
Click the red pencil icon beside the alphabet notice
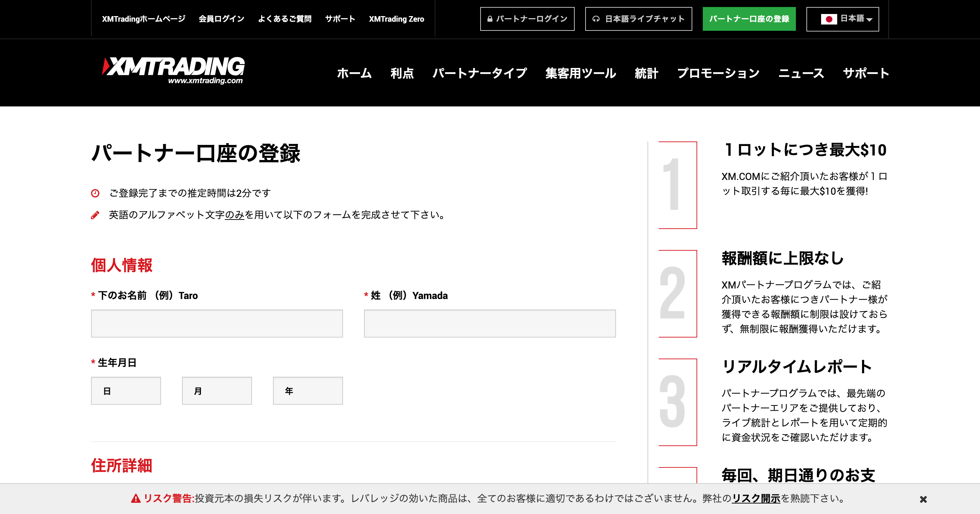tap(95, 215)
